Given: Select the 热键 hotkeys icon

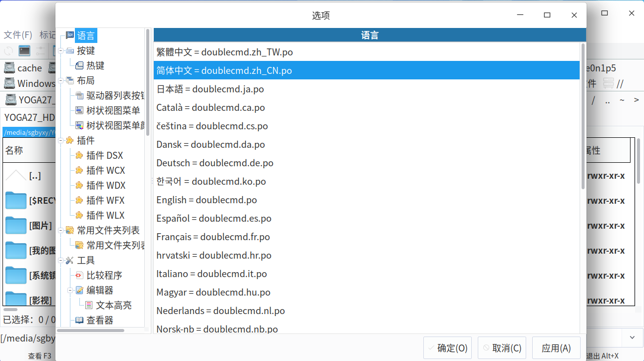Looking at the screenshot, I should coord(79,65).
